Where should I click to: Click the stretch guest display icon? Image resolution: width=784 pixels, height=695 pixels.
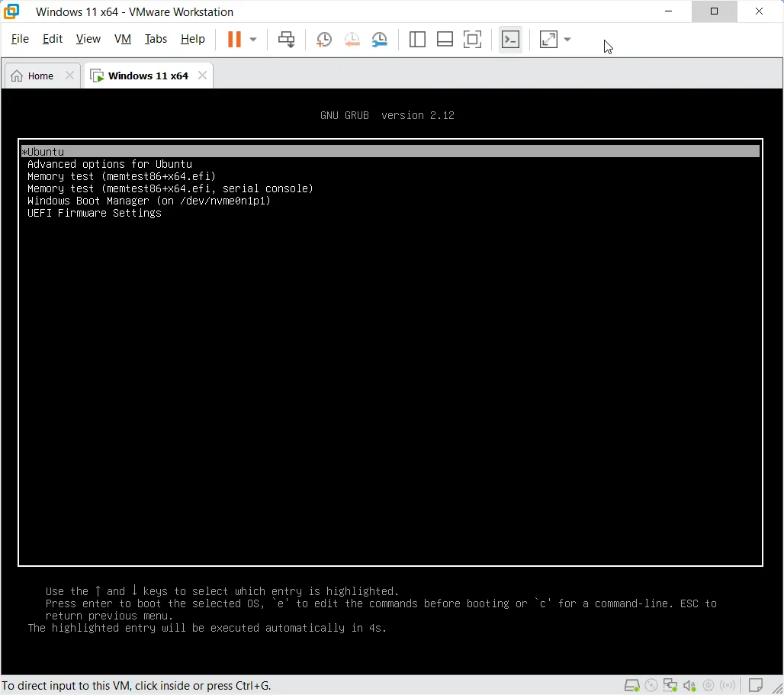coord(548,39)
